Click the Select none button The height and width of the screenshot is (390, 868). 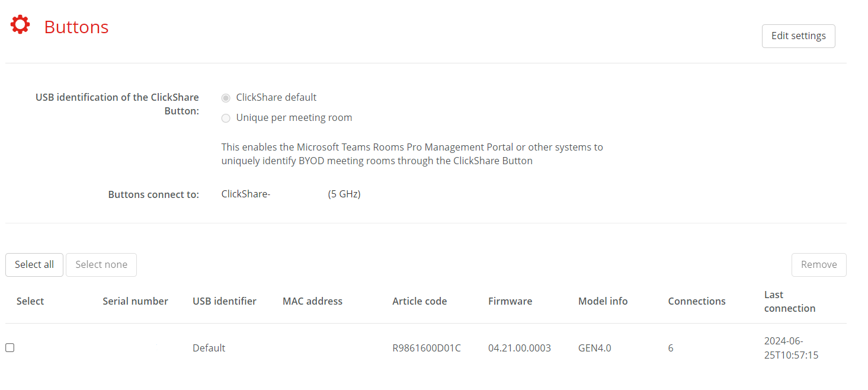click(101, 265)
